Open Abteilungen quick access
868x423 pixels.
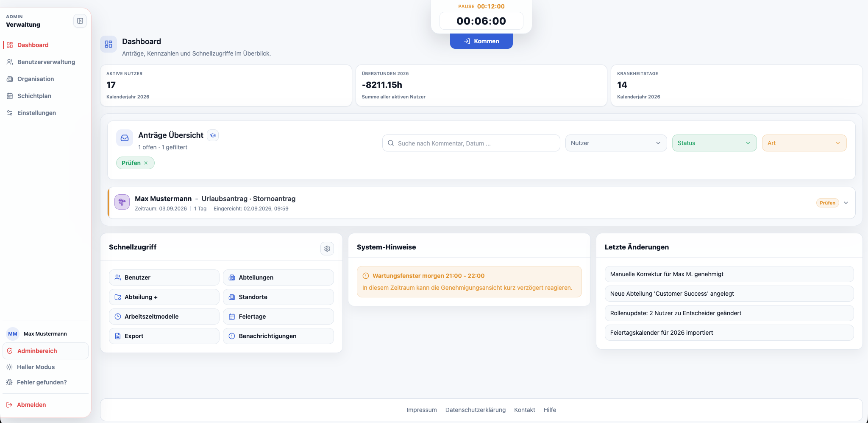(278, 277)
